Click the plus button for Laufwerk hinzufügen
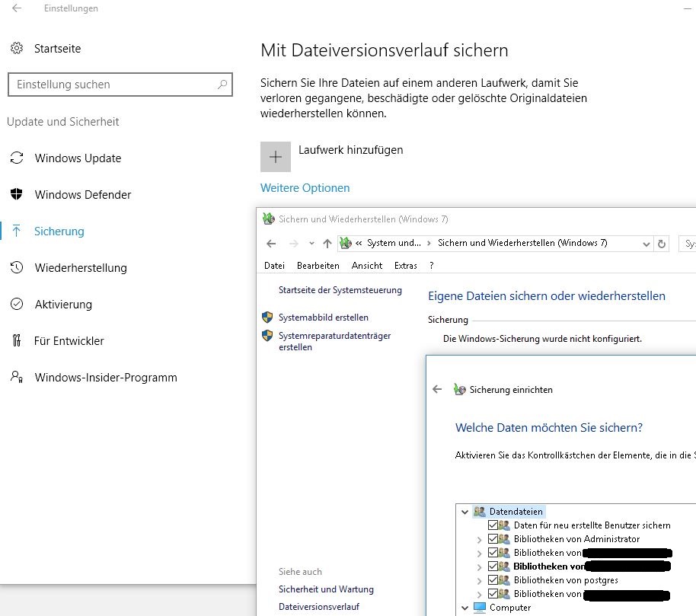The width and height of the screenshot is (696, 616). pos(275,157)
